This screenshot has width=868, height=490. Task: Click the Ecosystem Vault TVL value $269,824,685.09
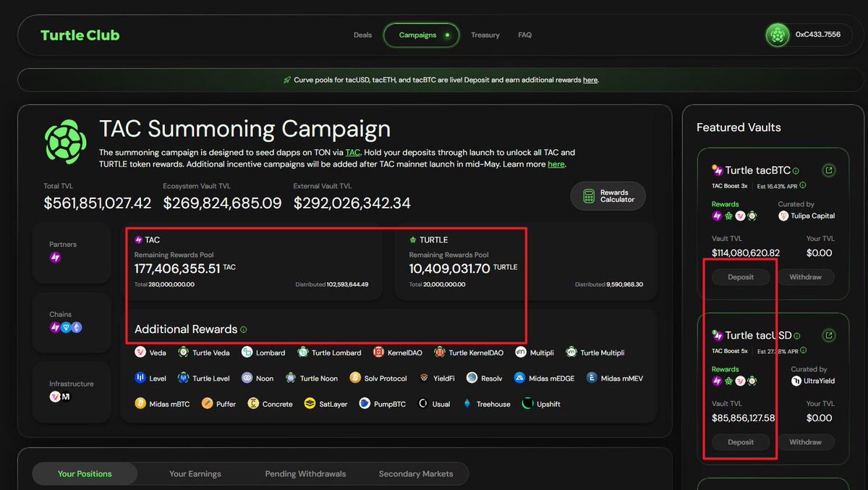tap(222, 203)
